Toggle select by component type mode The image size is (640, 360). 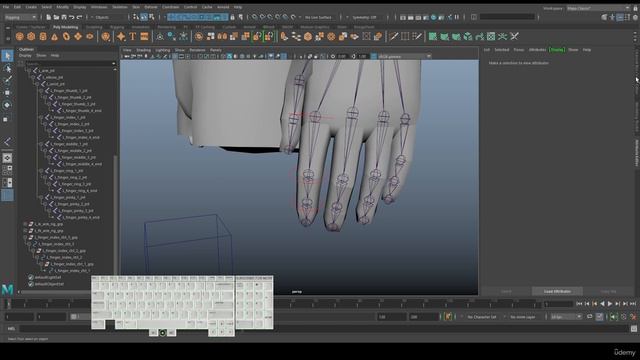tap(151, 17)
